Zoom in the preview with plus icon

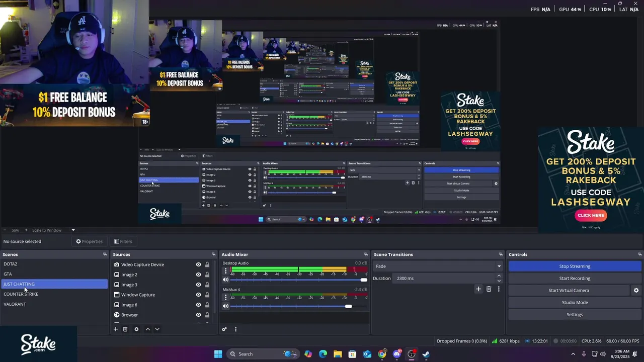(26, 230)
